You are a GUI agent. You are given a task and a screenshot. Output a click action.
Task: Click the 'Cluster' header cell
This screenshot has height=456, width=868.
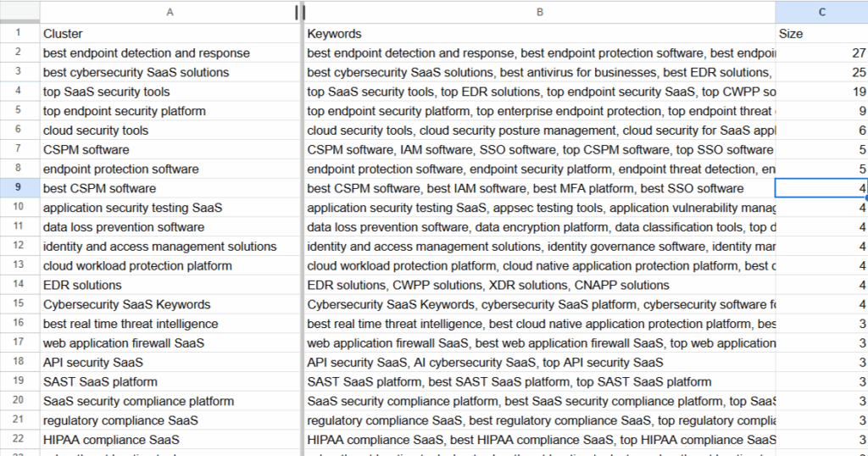pos(170,34)
